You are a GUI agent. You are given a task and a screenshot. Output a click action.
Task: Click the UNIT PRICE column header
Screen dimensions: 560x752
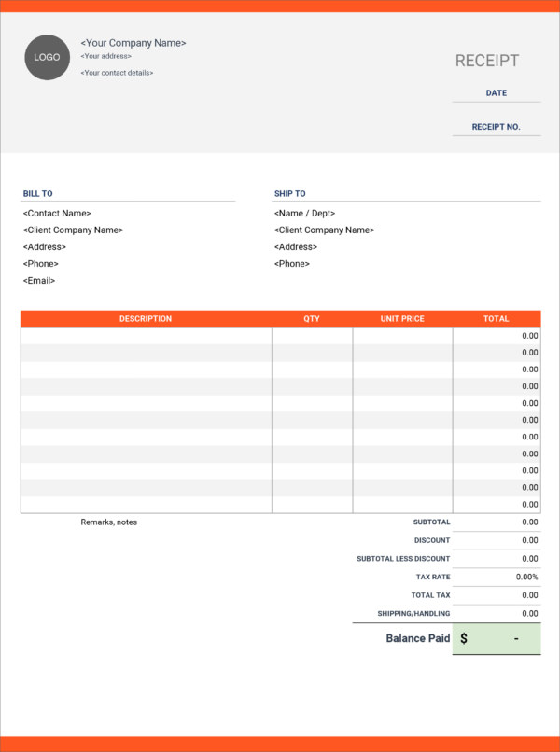(x=402, y=319)
